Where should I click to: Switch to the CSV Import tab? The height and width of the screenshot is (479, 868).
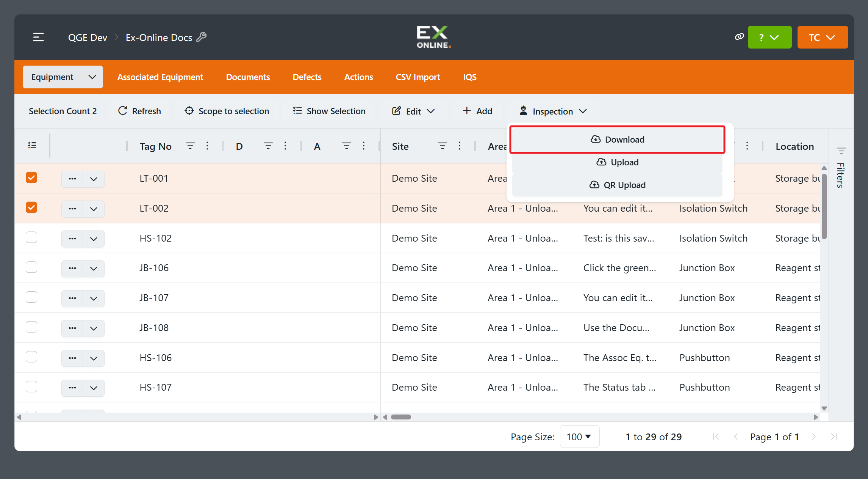click(418, 77)
